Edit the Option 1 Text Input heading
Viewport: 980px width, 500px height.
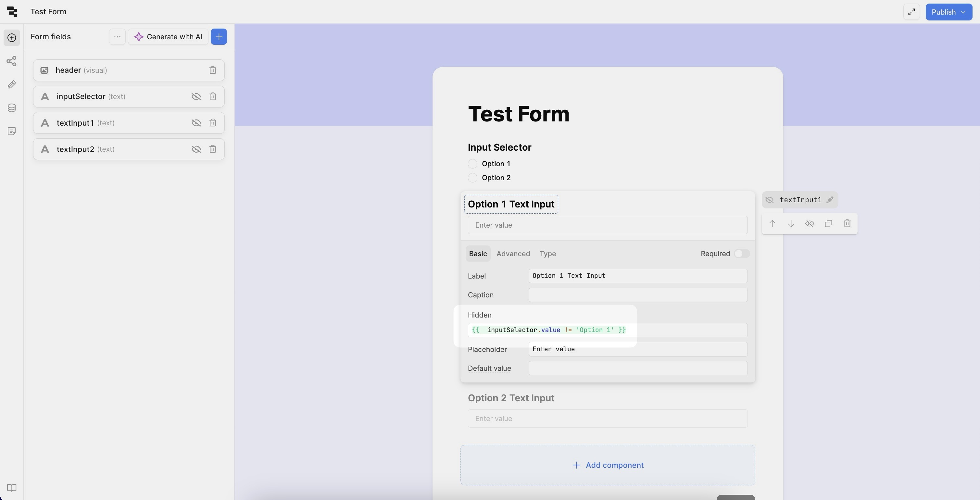click(511, 204)
